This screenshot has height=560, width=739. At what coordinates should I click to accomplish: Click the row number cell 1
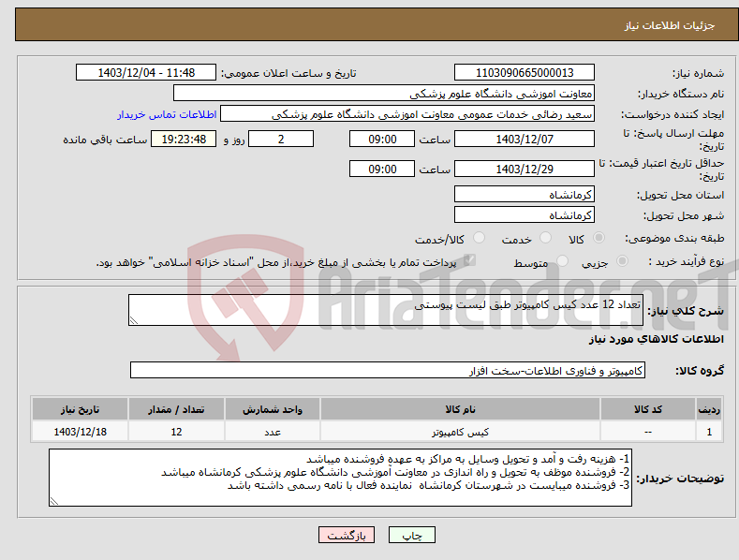pos(709,432)
